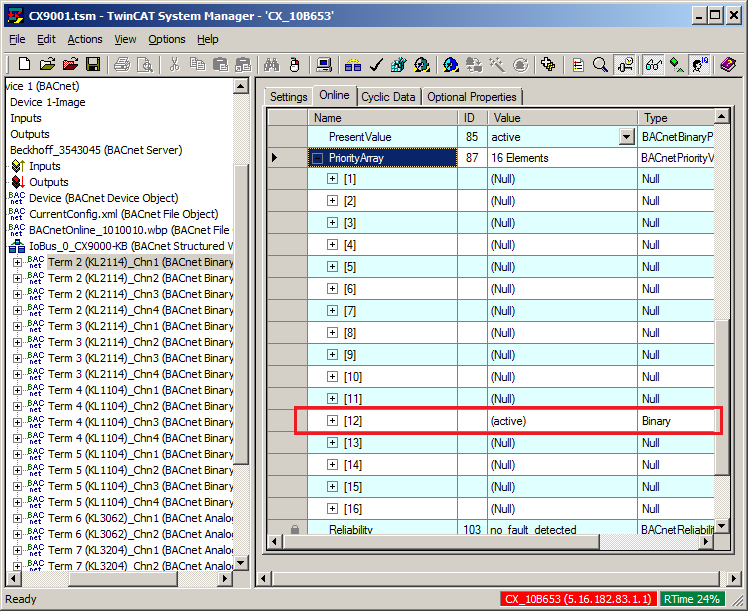Click the property grid scroll-up arrow
This screenshot has height=611, width=748.
tap(722, 116)
